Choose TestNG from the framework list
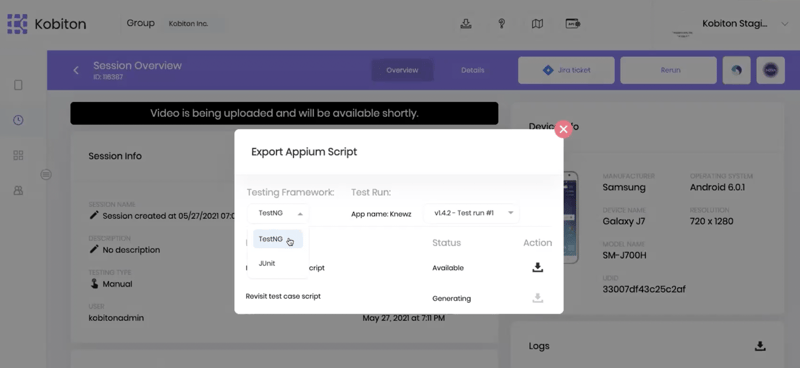This screenshot has height=368, width=800. tap(278, 239)
